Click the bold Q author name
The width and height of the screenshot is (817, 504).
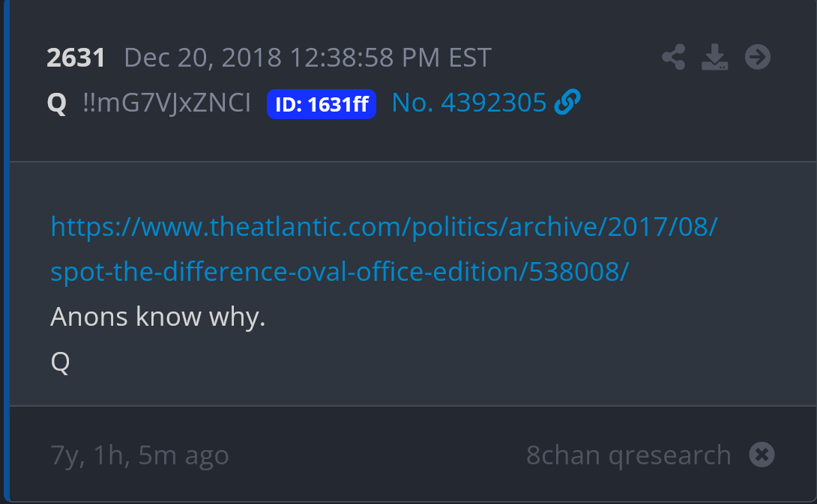(57, 103)
